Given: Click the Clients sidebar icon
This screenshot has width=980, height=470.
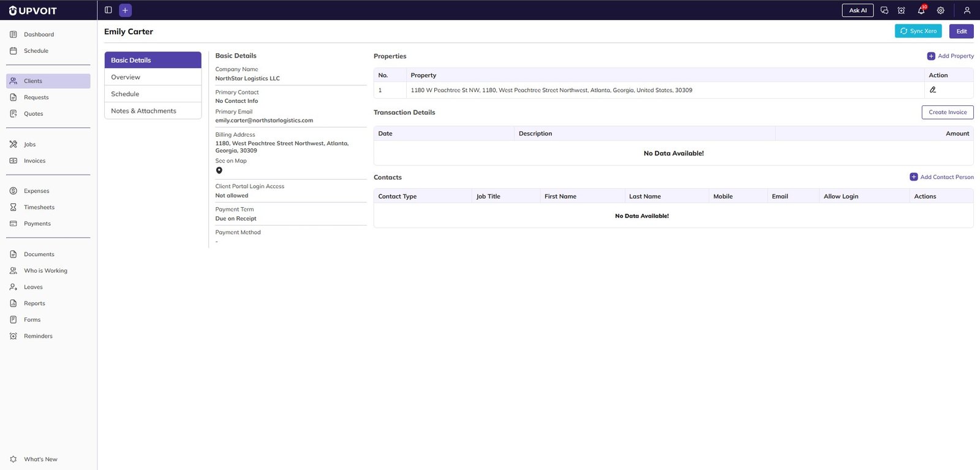Looking at the screenshot, I should click(13, 81).
